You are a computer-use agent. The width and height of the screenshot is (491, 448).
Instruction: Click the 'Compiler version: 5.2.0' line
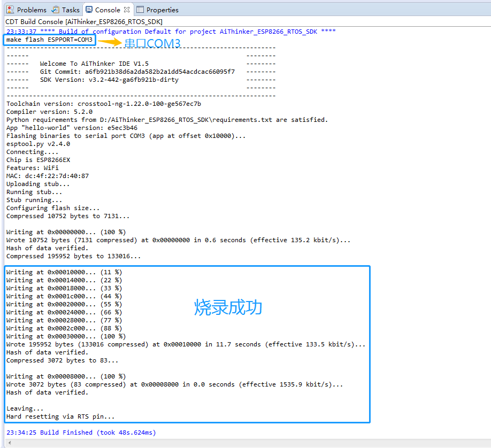tap(50, 112)
